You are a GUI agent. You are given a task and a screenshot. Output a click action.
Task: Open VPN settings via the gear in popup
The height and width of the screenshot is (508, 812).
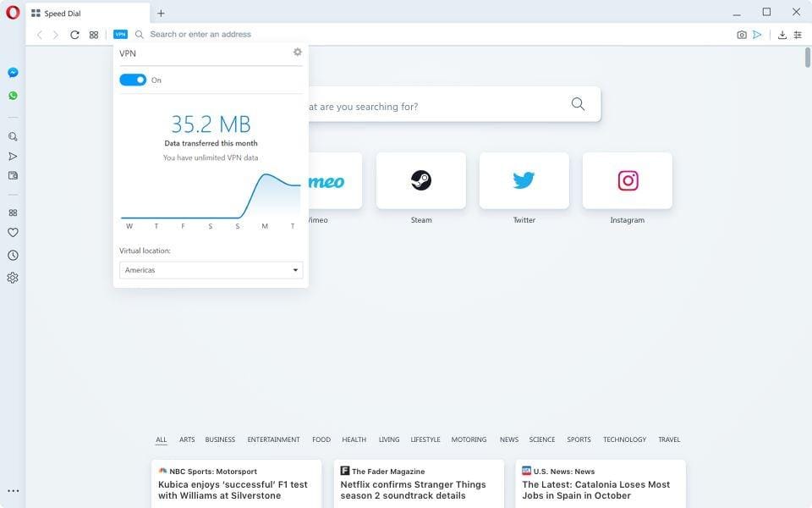[297, 52]
